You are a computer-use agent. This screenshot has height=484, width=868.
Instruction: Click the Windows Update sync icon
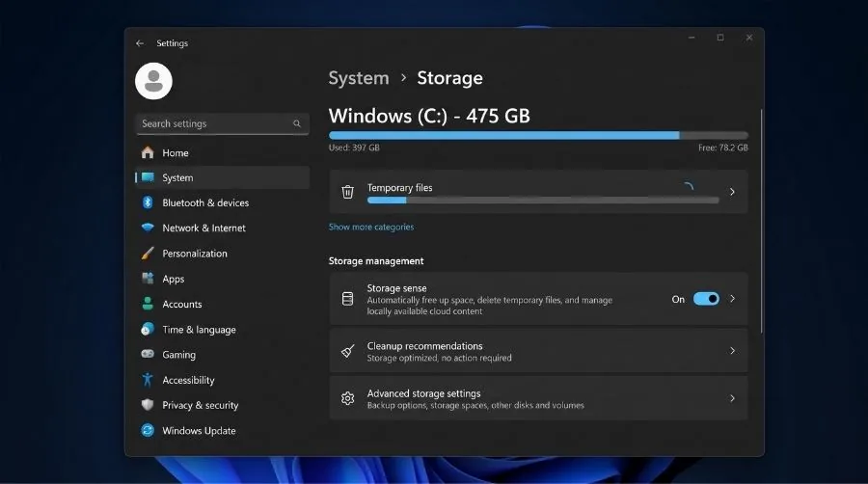[x=148, y=430]
